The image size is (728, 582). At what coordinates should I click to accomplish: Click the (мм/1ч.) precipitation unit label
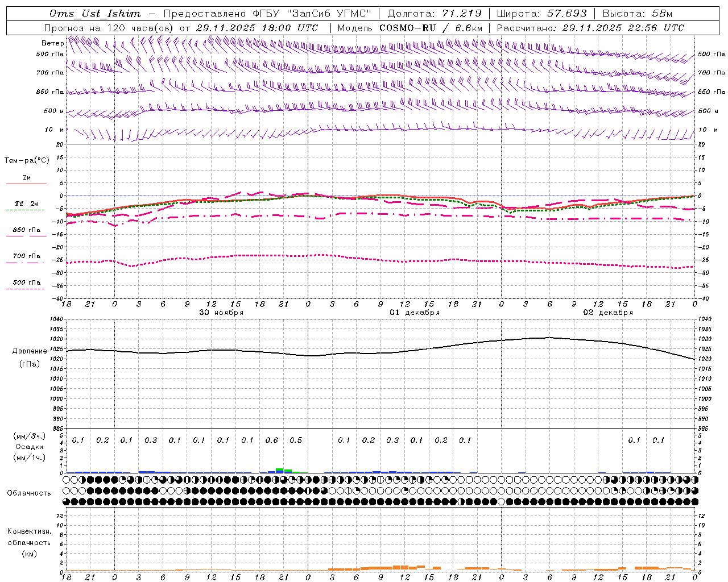29,458
